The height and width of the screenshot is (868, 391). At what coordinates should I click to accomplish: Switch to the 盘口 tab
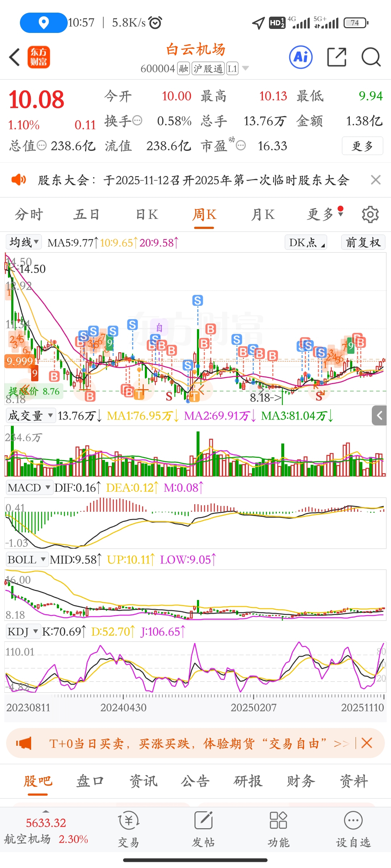pyautogui.click(x=90, y=781)
